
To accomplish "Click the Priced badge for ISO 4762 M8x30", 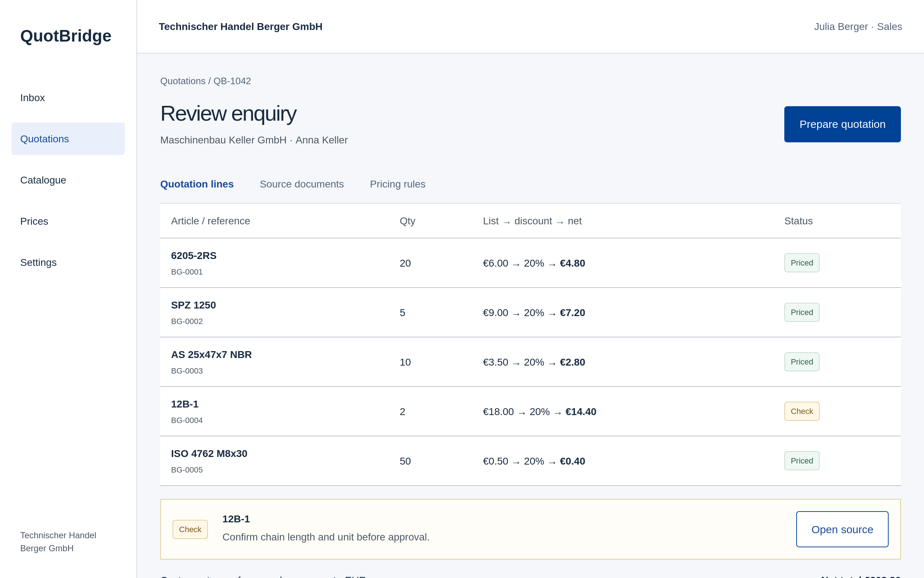I will point(802,461).
